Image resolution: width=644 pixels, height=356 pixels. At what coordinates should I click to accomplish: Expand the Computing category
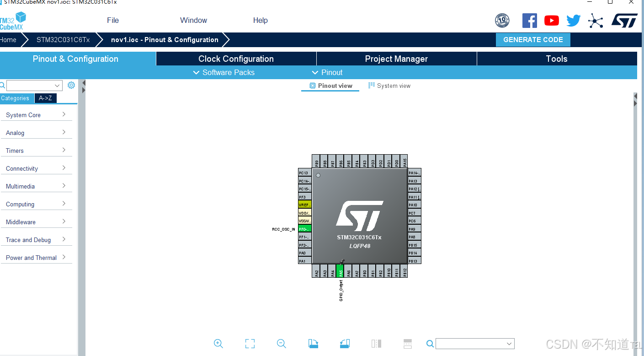(36, 204)
